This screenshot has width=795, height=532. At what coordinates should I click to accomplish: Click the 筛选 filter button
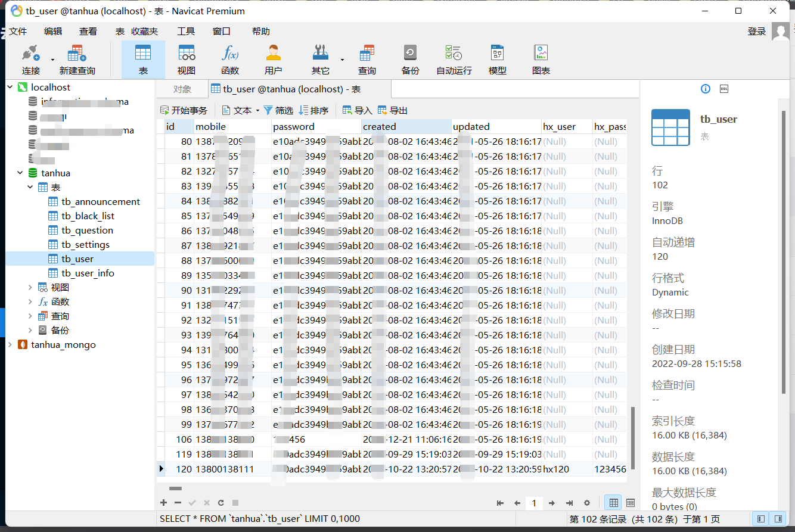[278, 110]
